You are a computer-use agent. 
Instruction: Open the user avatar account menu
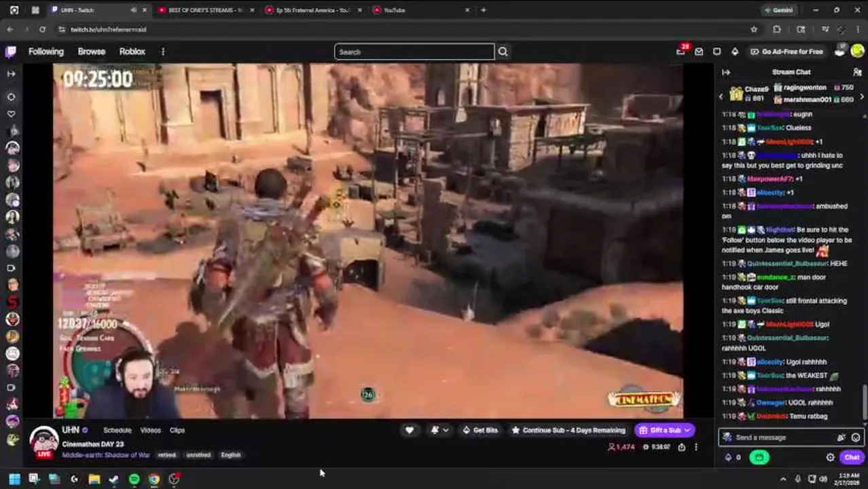click(x=856, y=52)
